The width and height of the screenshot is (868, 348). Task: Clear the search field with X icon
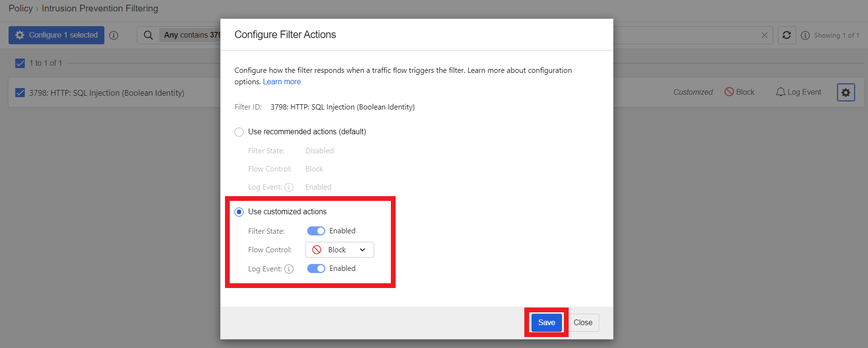pyautogui.click(x=765, y=35)
